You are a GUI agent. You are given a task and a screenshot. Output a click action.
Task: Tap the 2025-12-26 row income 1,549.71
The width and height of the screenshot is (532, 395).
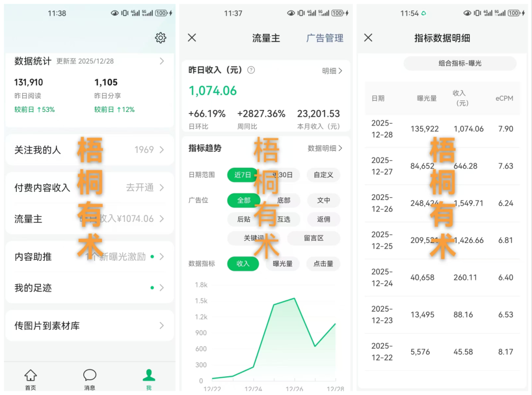(x=468, y=203)
